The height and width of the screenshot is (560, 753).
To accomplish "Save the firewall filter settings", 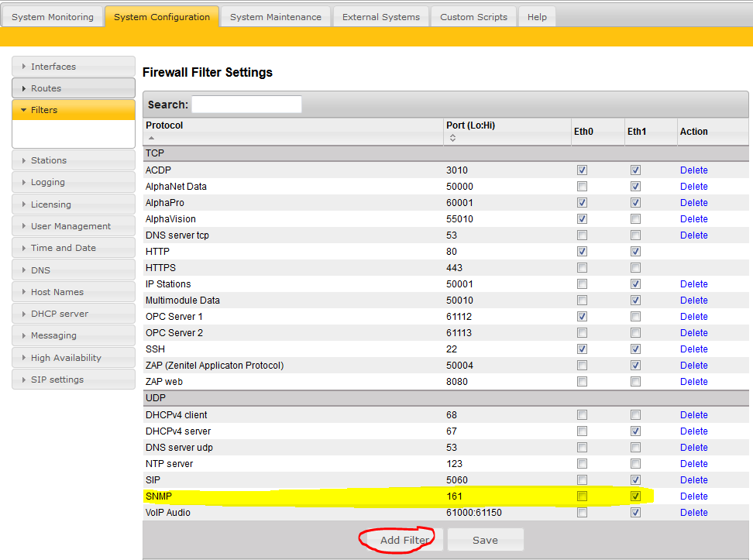I will [x=485, y=540].
